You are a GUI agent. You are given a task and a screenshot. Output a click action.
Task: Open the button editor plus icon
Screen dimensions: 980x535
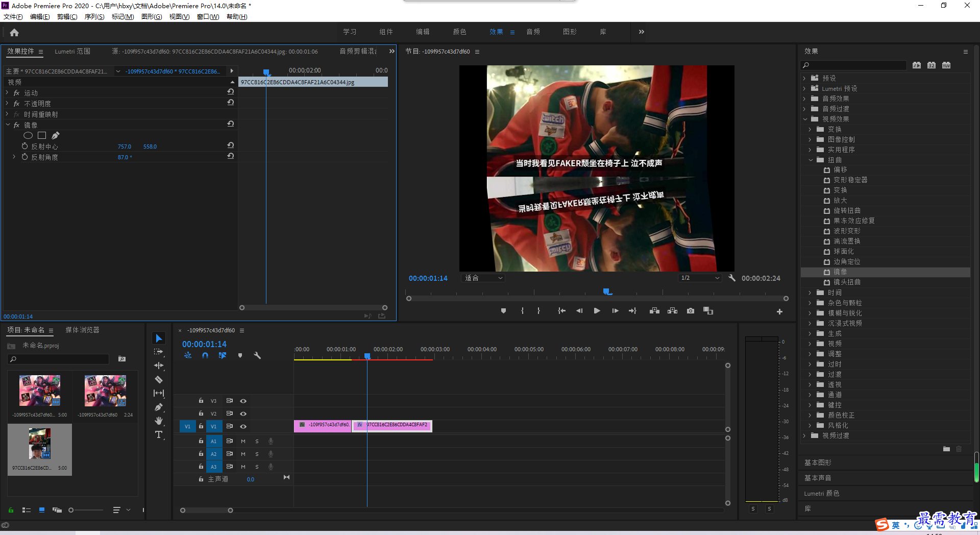point(779,311)
